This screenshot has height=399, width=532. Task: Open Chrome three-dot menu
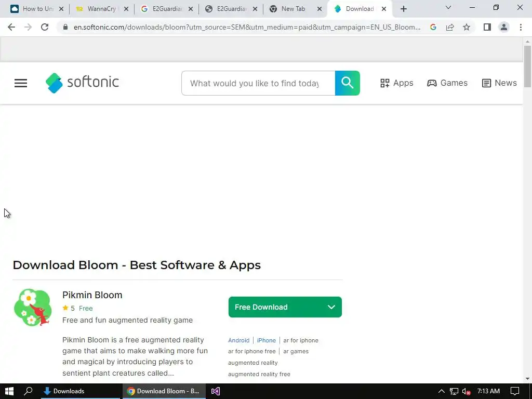(521, 27)
